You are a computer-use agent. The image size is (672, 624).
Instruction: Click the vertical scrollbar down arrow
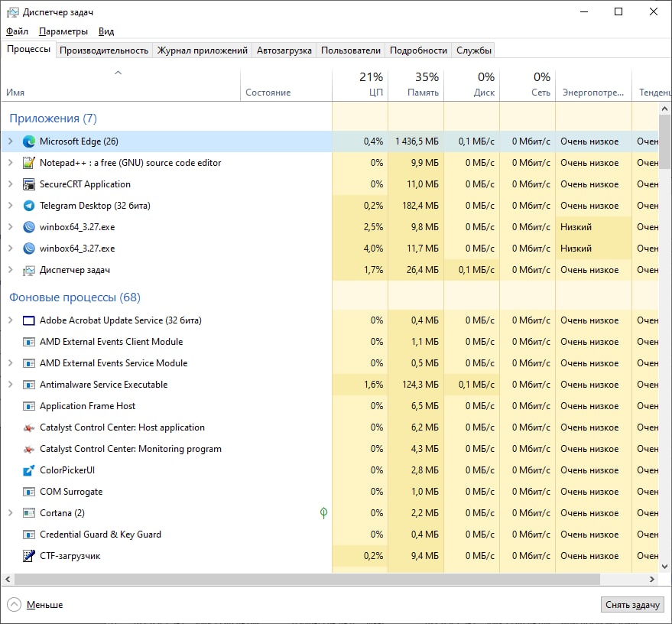coord(664,567)
